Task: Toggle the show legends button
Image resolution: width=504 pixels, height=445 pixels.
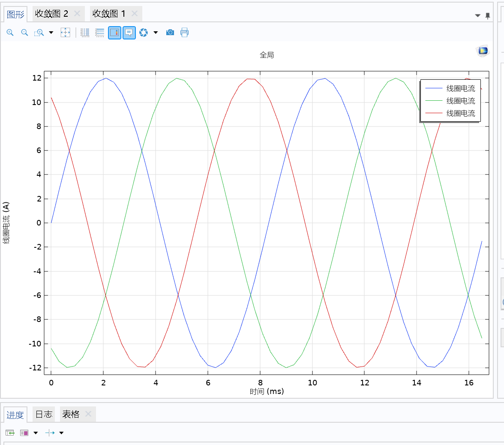Action: point(114,33)
